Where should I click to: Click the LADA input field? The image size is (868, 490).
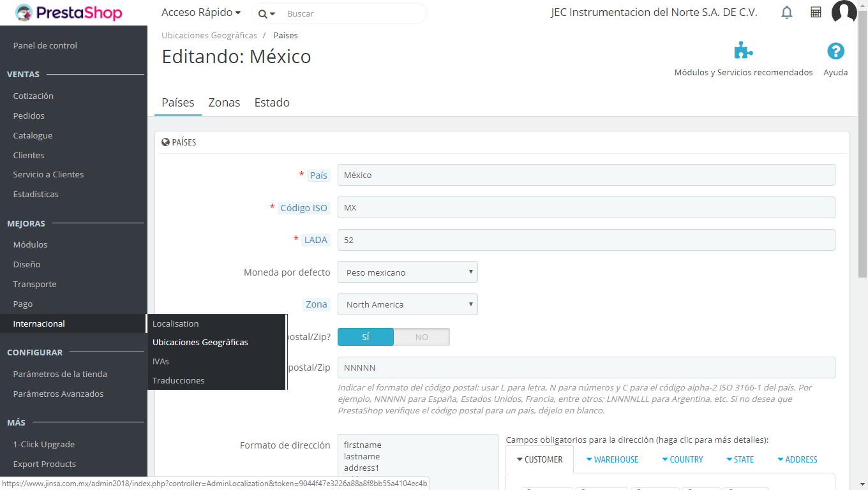pos(586,240)
